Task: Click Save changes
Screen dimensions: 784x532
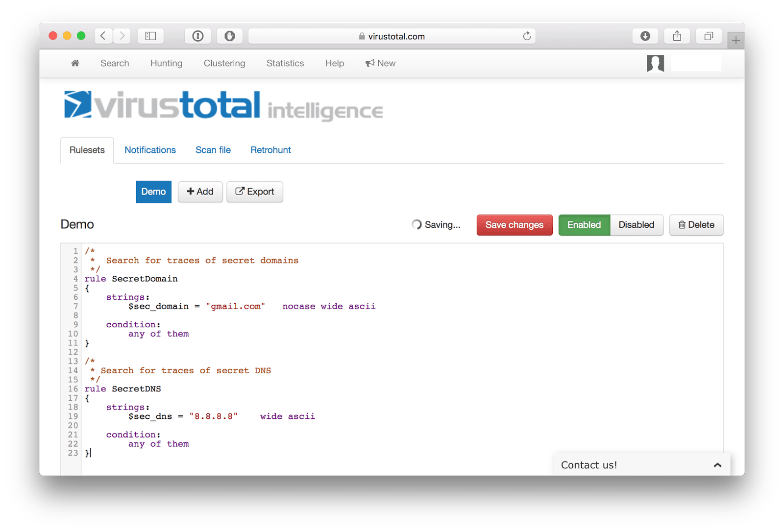Action: click(x=514, y=225)
